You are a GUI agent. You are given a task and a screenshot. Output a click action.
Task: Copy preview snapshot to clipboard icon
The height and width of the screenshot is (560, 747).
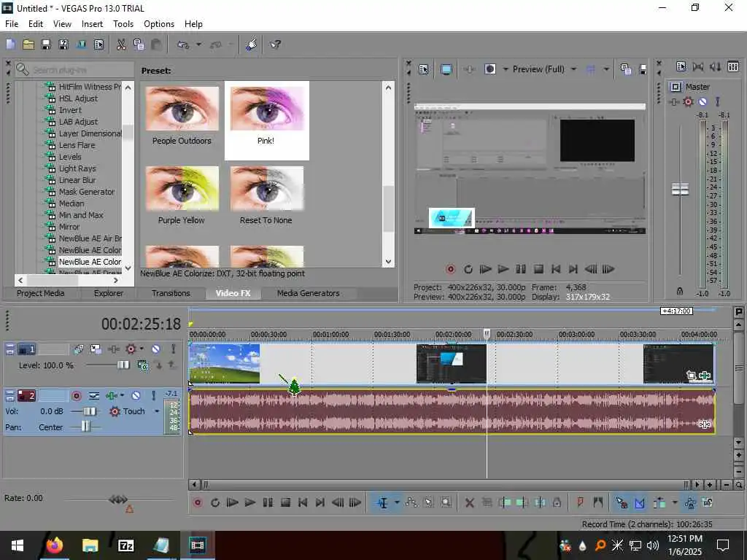pyautogui.click(x=626, y=69)
